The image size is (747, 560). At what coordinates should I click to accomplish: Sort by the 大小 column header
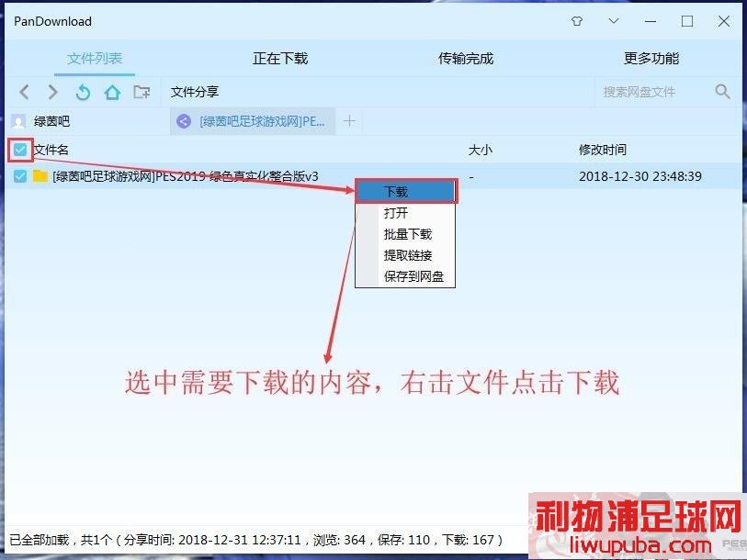[481, 150]
